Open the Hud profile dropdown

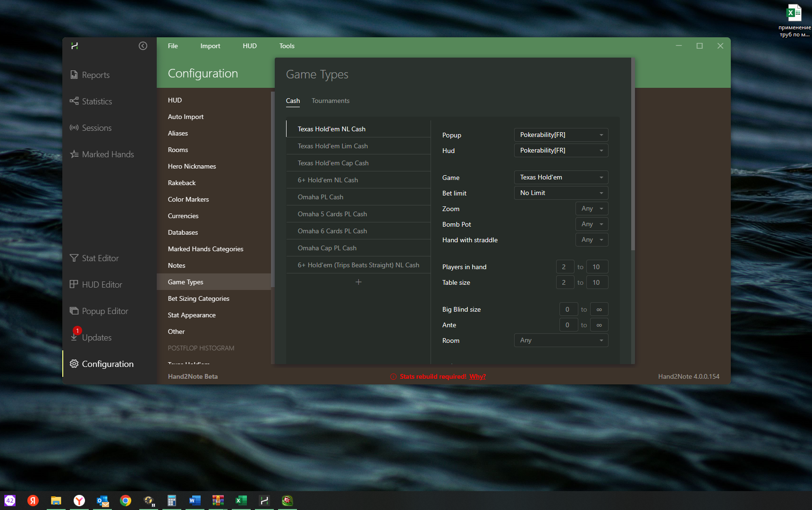pyautogui.click(x=561, y=151)
